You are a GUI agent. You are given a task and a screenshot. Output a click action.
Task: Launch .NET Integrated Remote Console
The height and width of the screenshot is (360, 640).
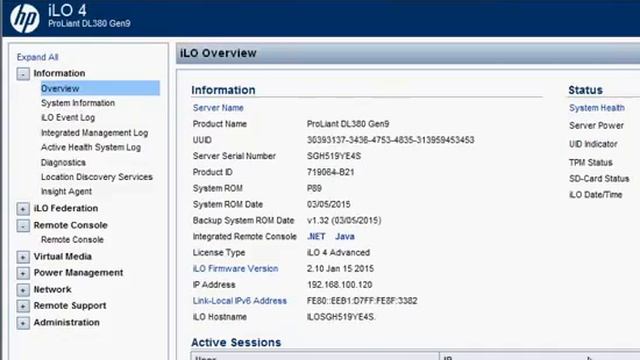click(x=316, y=236)
